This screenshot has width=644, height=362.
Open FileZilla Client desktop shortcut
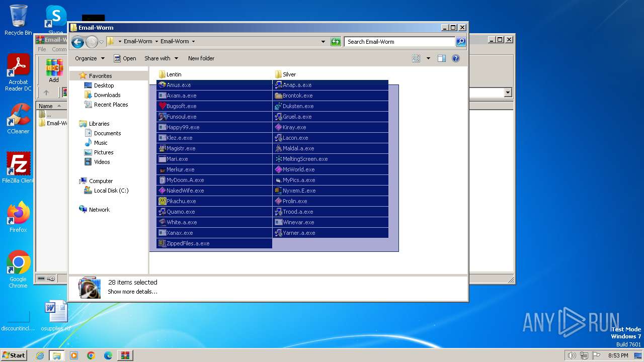point(18,167)
